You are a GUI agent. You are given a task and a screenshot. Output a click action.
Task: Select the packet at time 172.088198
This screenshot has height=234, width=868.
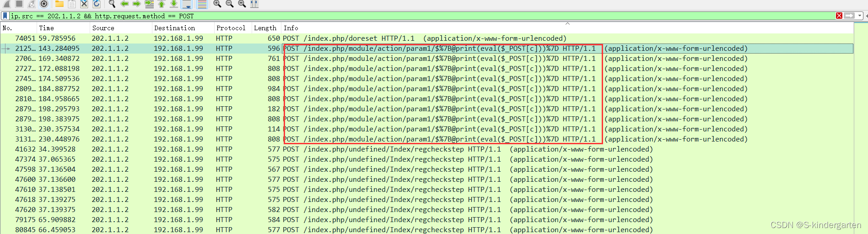[x=426, y=69]
